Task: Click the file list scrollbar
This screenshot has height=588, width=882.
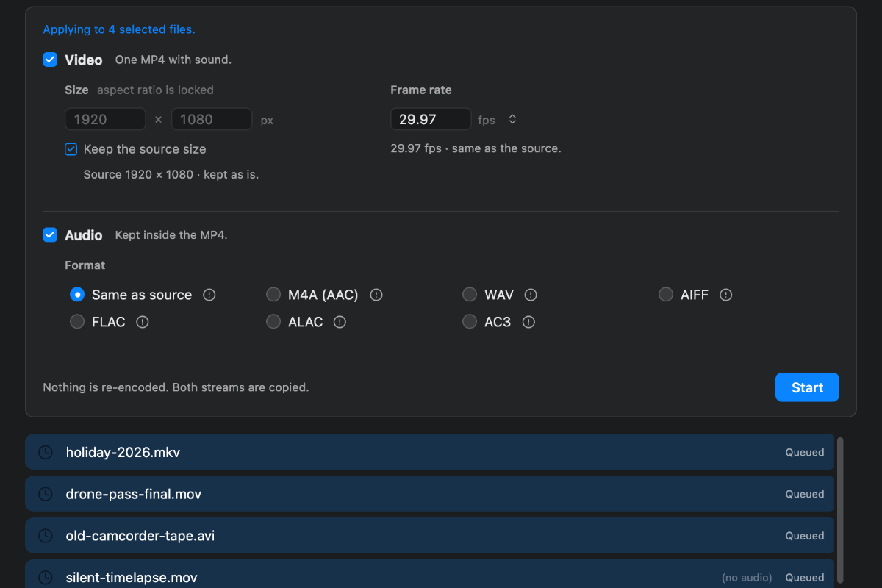Action: (840, 512)
